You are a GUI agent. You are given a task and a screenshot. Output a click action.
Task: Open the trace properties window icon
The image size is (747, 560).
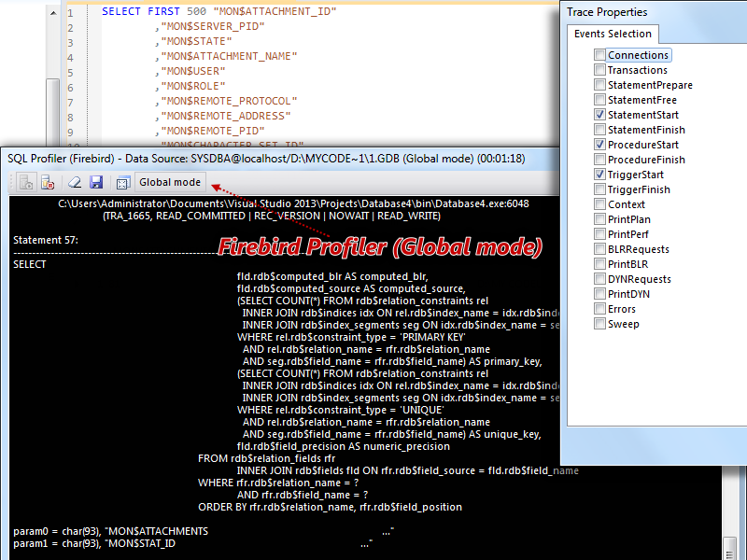click(123, 182)
